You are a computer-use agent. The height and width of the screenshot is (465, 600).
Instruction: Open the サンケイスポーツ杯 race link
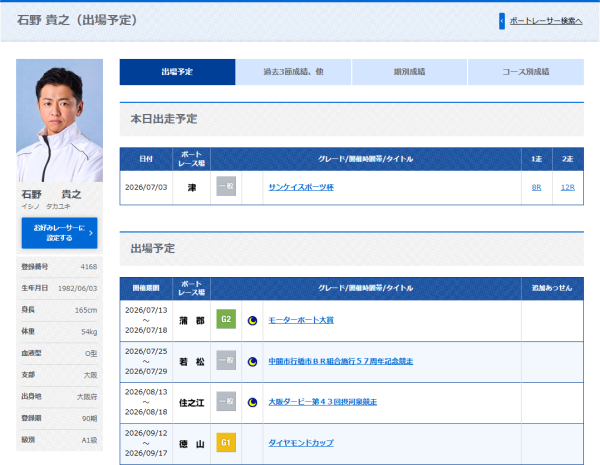(301, 187)
